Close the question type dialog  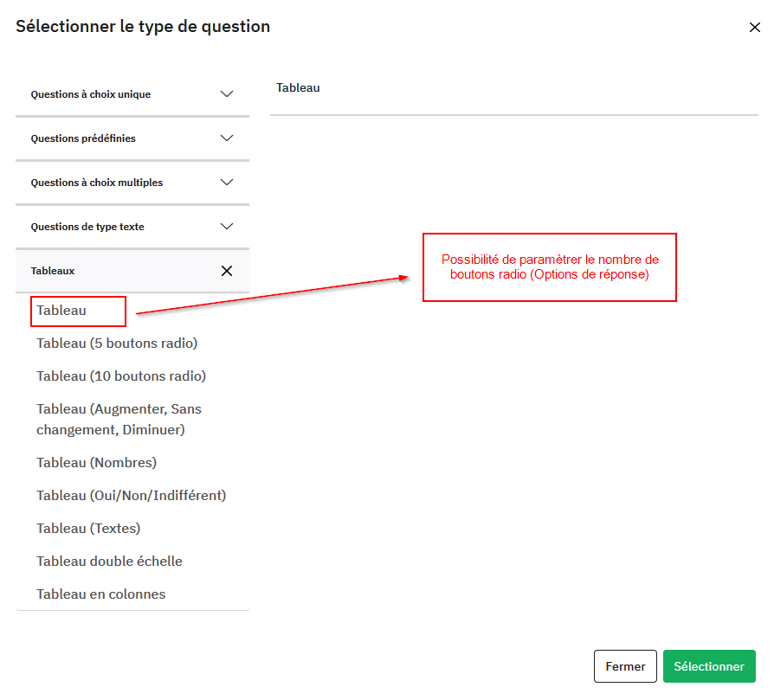[754, 28]
